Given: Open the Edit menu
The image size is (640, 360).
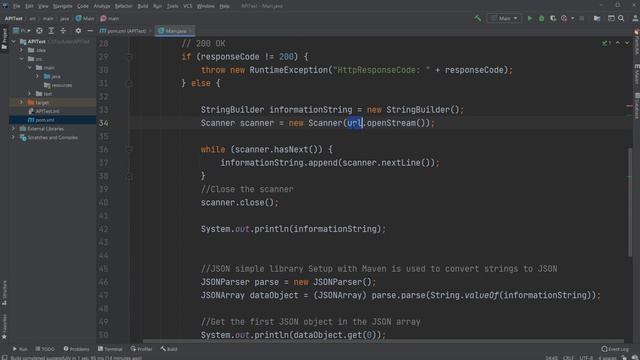Looking at the screenshot, I should pyautogui.click(x=29, y=6).
